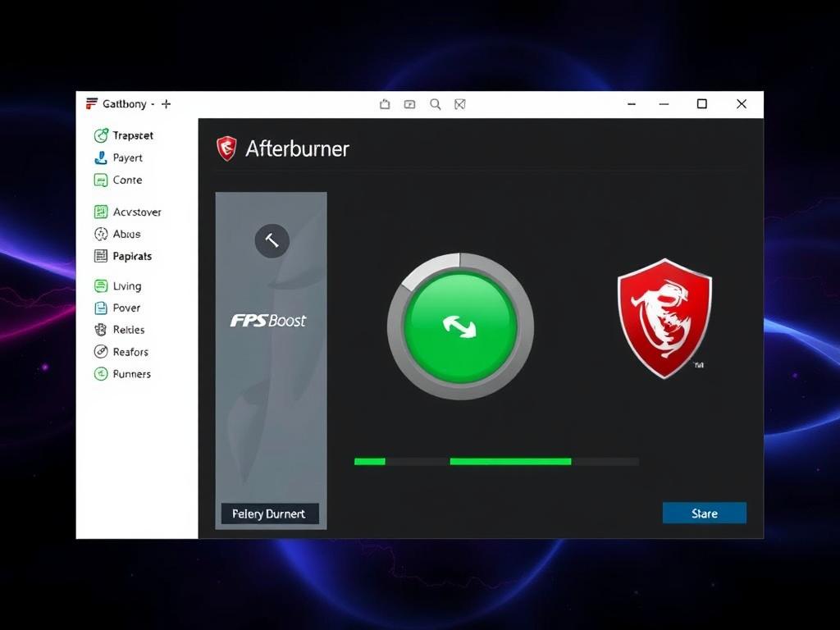Click the Papirats sidebar icon
The width and height of the screenshot is (840, 630).
(x=101, y=256)
